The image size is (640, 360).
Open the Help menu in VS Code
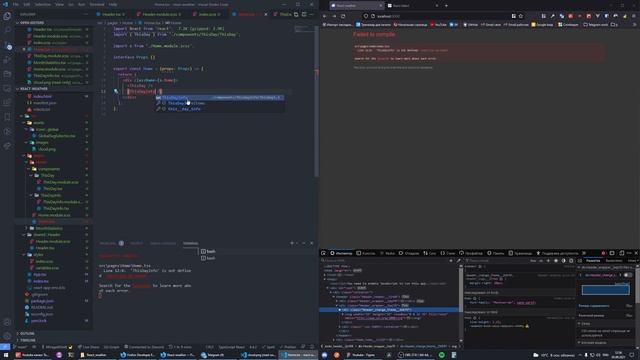(113, 4)
